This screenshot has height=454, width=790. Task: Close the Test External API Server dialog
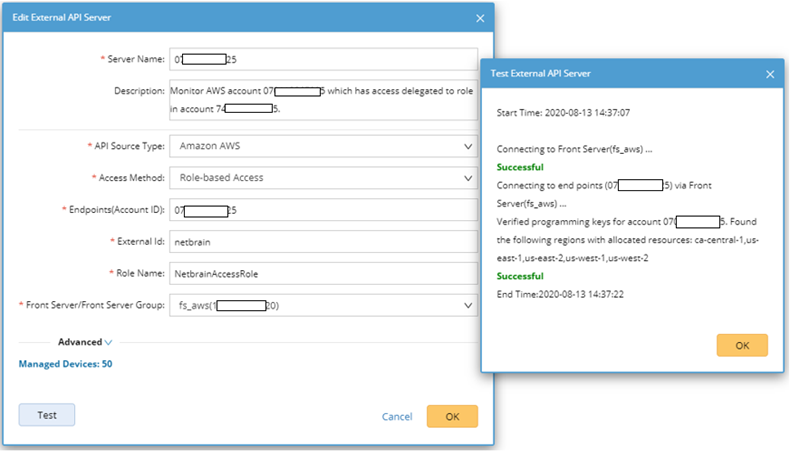pyautogui.click(x=770, y=74)
